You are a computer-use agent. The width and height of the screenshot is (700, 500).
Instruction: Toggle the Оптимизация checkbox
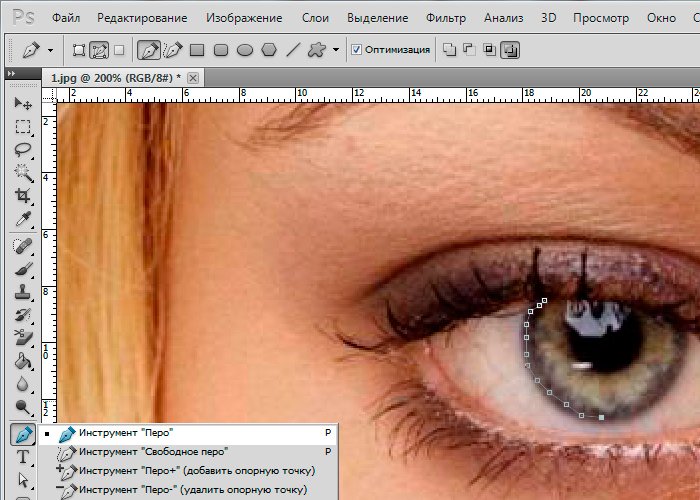pos(357,49)
